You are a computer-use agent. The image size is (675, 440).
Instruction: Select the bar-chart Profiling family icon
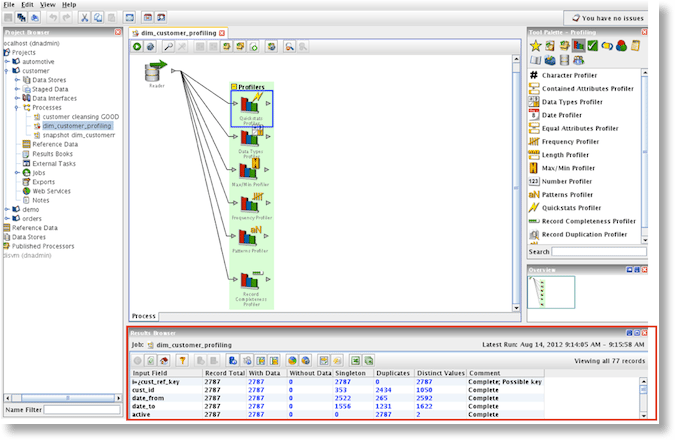[579, 46]
